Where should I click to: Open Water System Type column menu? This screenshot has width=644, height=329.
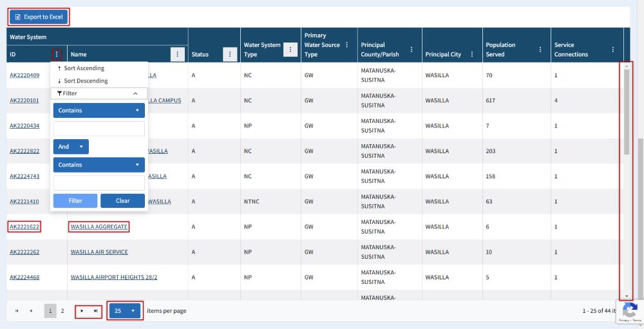[290, 50]
